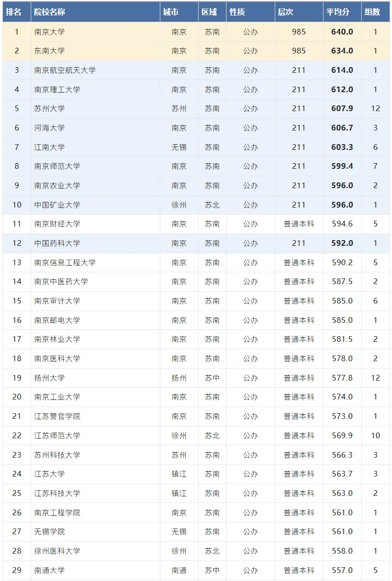The width and height of the screenshot is (392, 581).
Task: Click the 院校名称 column header
Action: click(x=95, y=12)
